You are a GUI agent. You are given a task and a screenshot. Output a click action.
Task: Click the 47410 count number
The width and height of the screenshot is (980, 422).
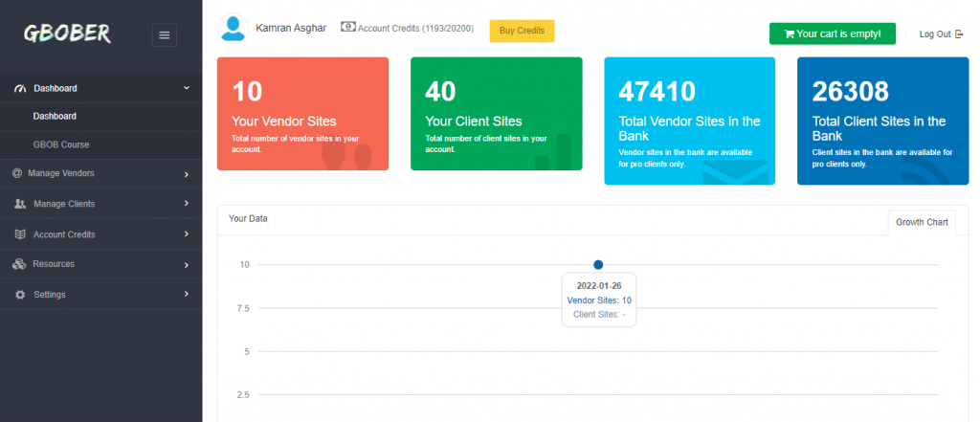[657, 92]
